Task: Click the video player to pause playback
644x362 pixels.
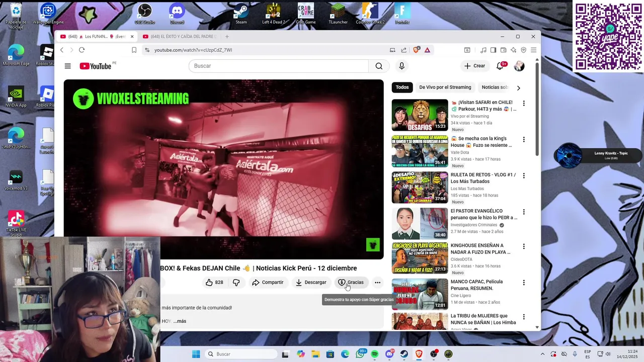Action: (223, 169)
